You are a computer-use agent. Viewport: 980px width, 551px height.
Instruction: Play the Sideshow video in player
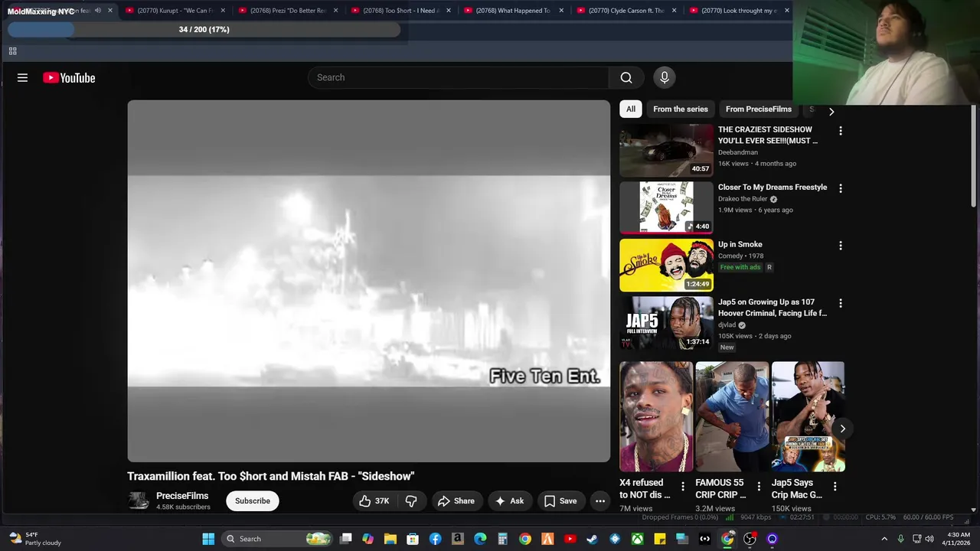pyautogui.click(x=369, y=281)
